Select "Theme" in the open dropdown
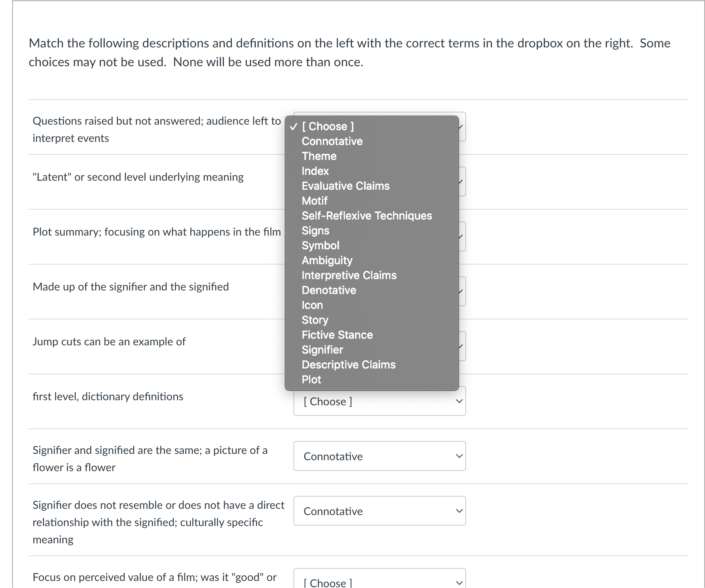Image resolution: width=705 pixels, height=588 pixels. [319, 156]
